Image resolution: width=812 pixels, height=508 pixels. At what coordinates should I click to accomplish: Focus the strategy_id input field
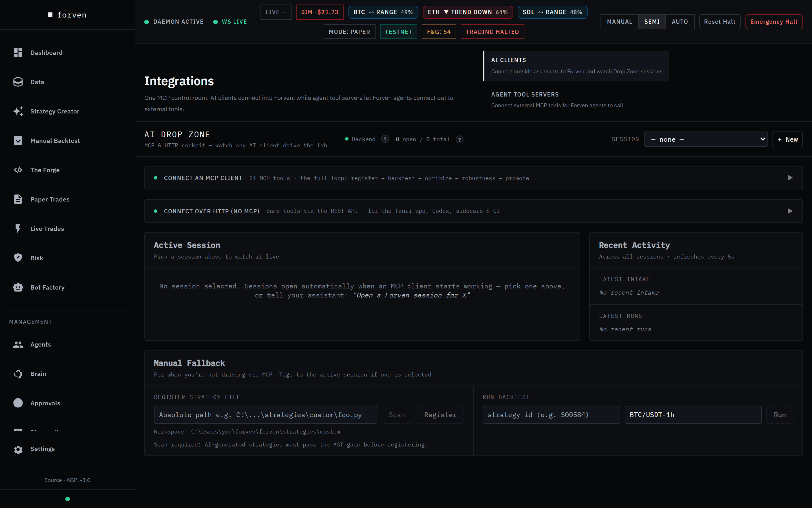click(x=551, y=415)
